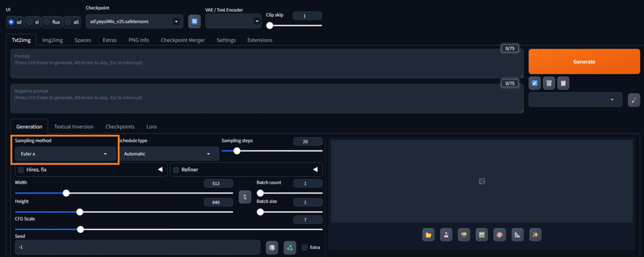The height and width of the screenshot is (257, 644).
Task: Enable Hires. fix
Action: (21, 170)
